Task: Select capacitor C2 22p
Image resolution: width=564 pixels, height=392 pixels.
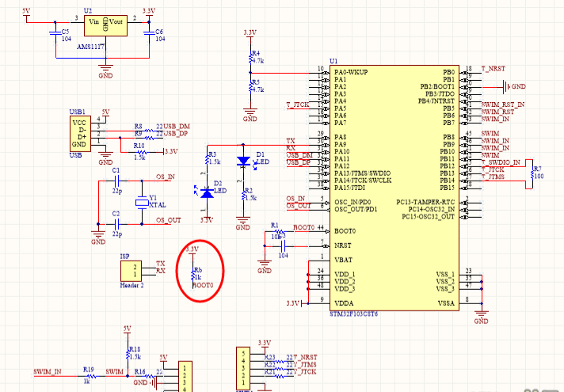Action: [x=116, y=224]
